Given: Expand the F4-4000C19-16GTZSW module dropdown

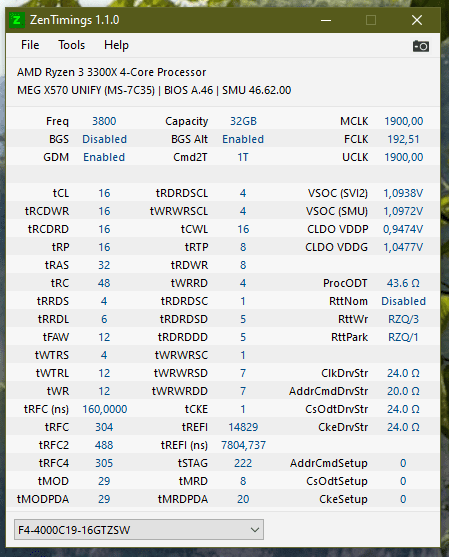Looking at the screenshot, I should click(x=139, y=530).
